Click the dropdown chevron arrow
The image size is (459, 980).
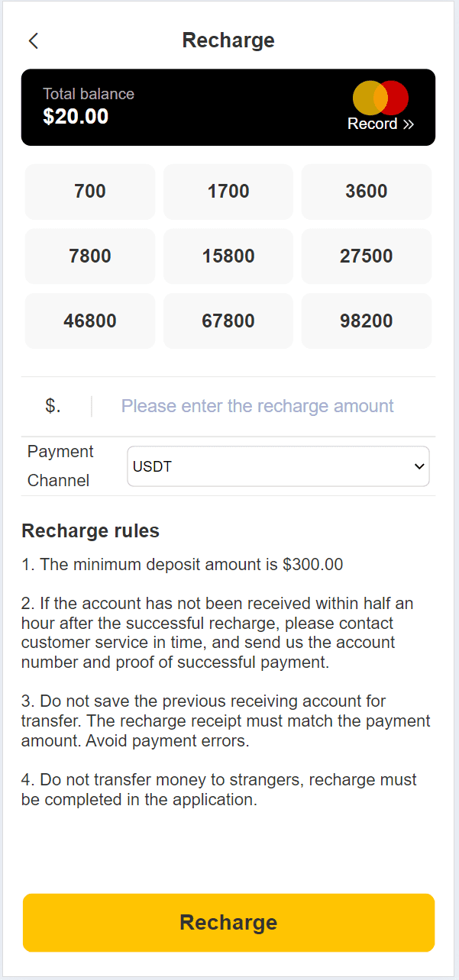coord(418,466)
